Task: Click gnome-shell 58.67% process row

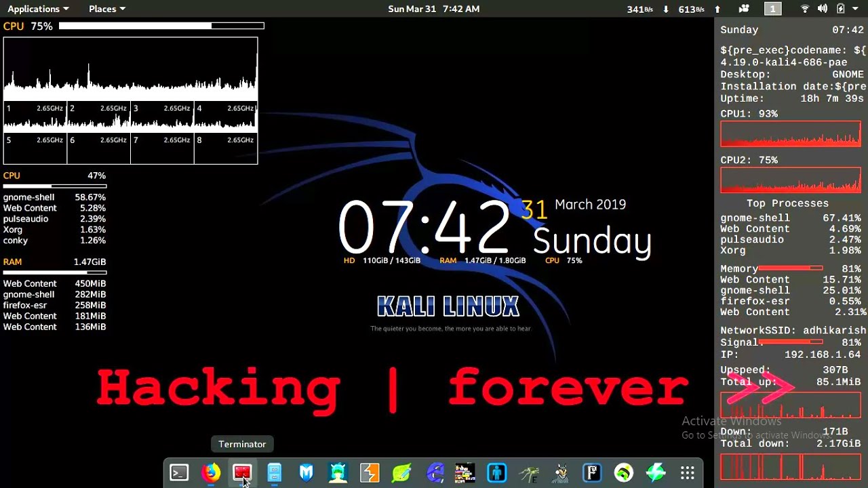Action: pos(54,197)
